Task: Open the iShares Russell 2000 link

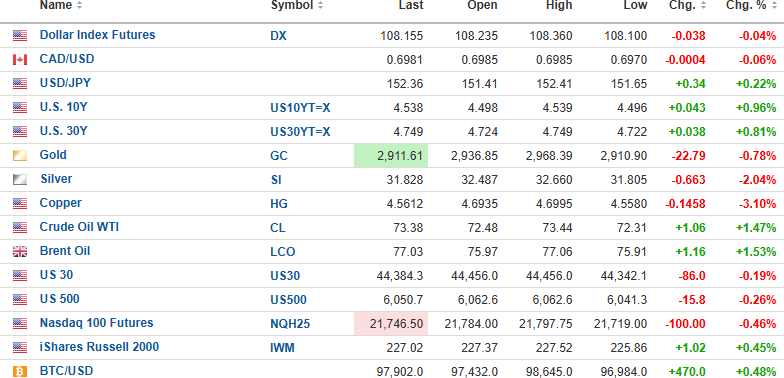Action: tap(100, 347)
